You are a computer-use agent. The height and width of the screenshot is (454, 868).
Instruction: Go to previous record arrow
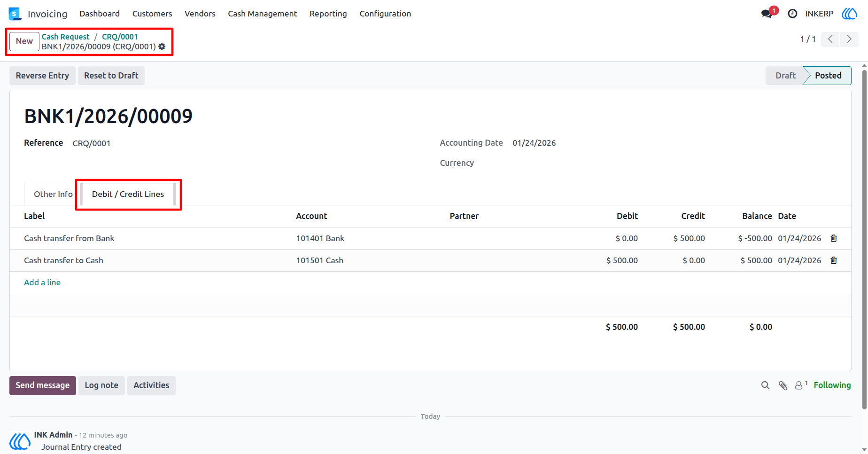coord(830,39)
